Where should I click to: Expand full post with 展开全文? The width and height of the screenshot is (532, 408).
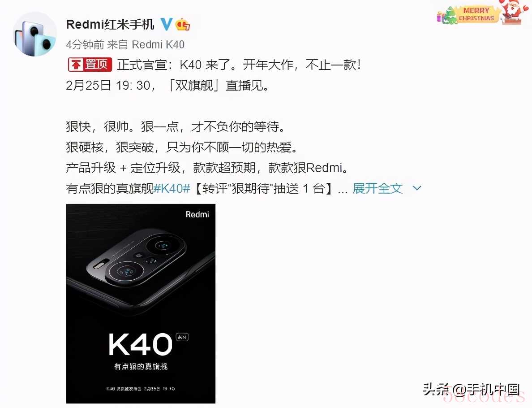tap(378, 188)
